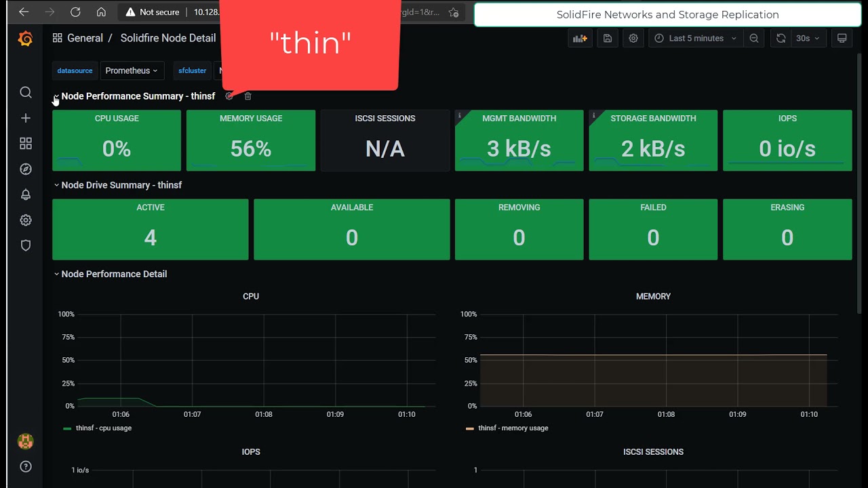This screenshot has height=488, width=868.
Task: Open the ISCSI SESSIONS graph panel title
Action: click(x=653, y=452)
